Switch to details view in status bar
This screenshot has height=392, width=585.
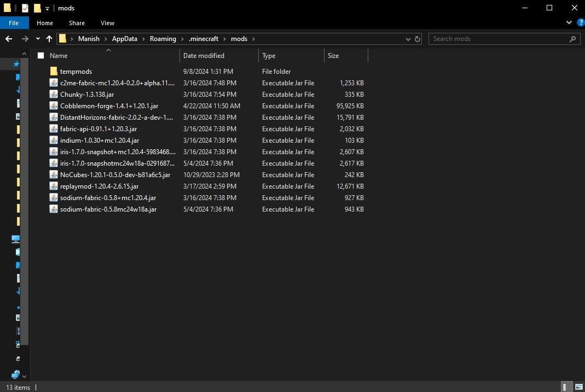[x=567, y=387]
